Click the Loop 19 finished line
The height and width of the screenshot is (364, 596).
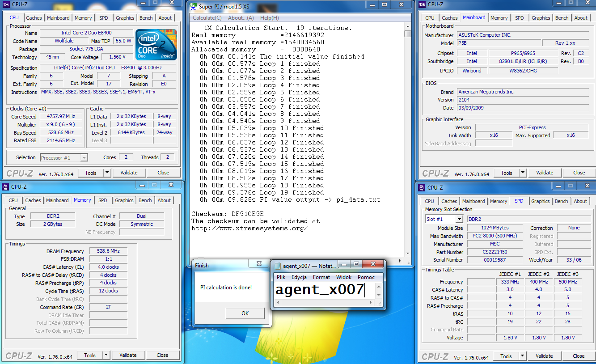[262, 192]
